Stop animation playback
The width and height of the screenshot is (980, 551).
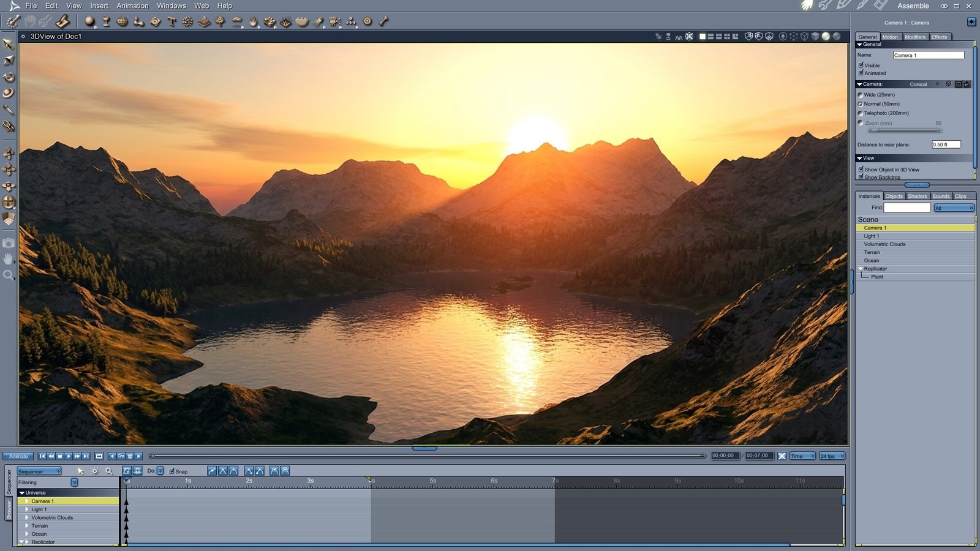pos(59,456)
